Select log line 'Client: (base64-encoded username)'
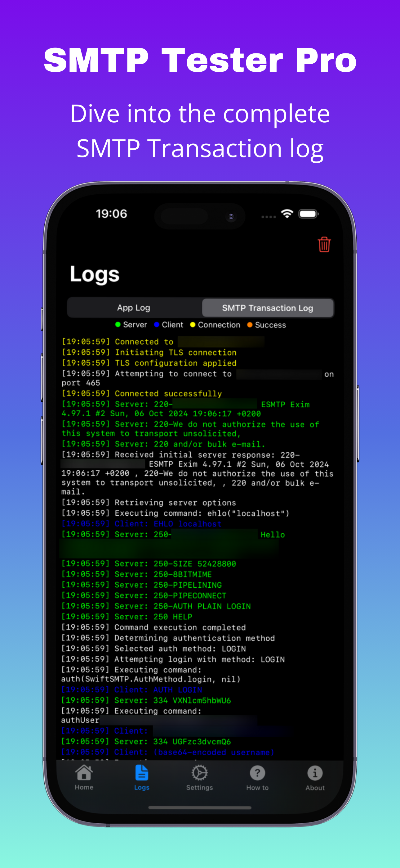 (x=168, y=753)
